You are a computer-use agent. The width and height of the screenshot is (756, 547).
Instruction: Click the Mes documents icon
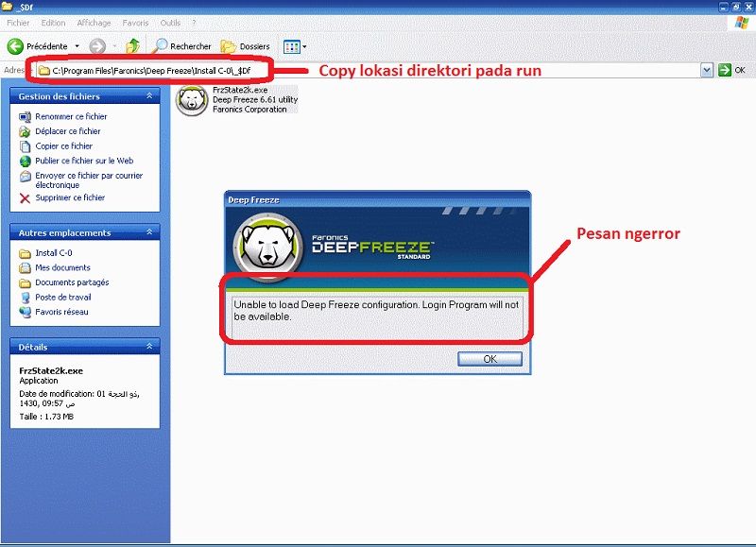click(x=26, y=268)
